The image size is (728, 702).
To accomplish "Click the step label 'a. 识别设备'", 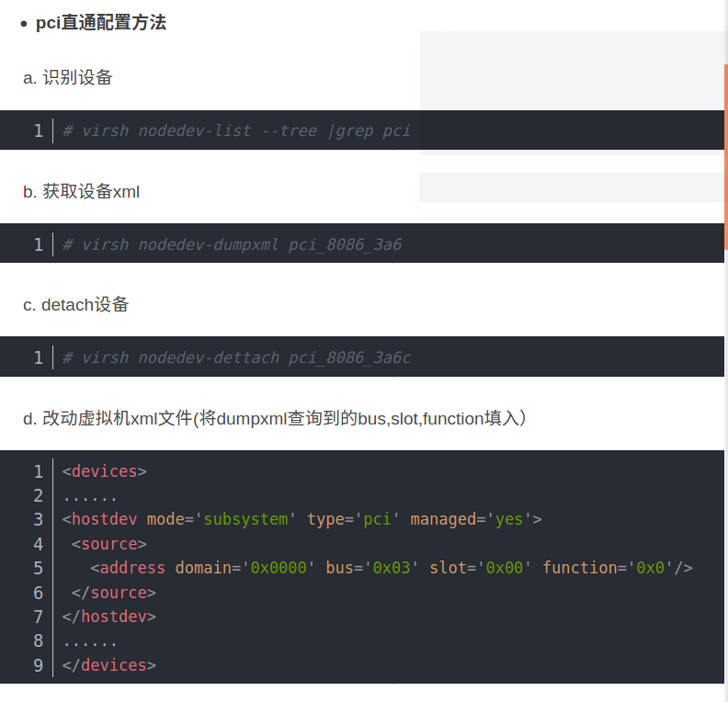I will tap(68, 77).
